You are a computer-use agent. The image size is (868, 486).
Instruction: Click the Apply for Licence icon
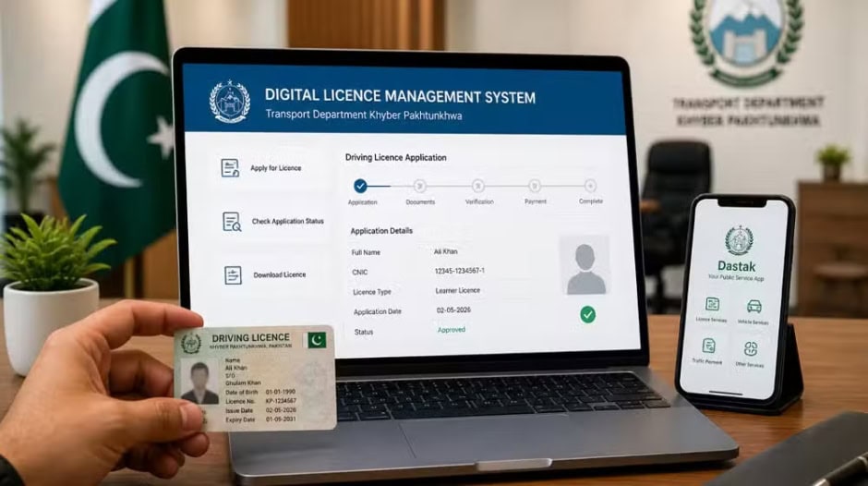pos(230,167)
